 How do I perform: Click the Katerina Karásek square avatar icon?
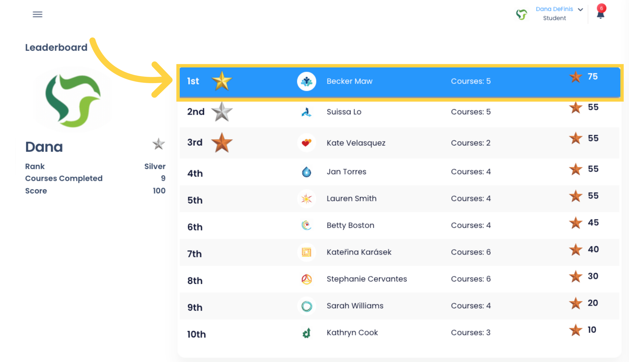point(306,252)
